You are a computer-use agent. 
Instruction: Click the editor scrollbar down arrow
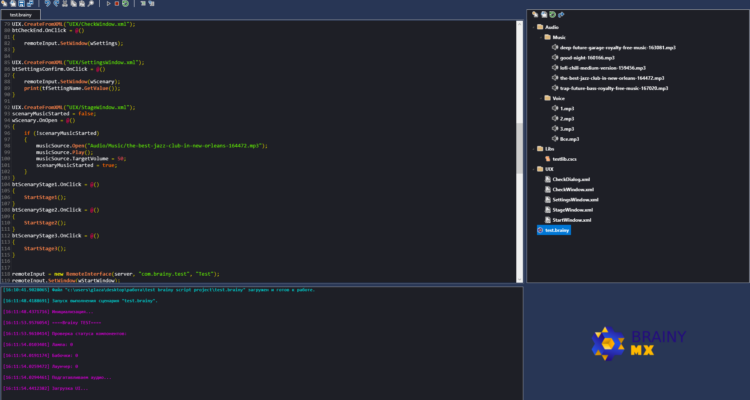[519, 279]
